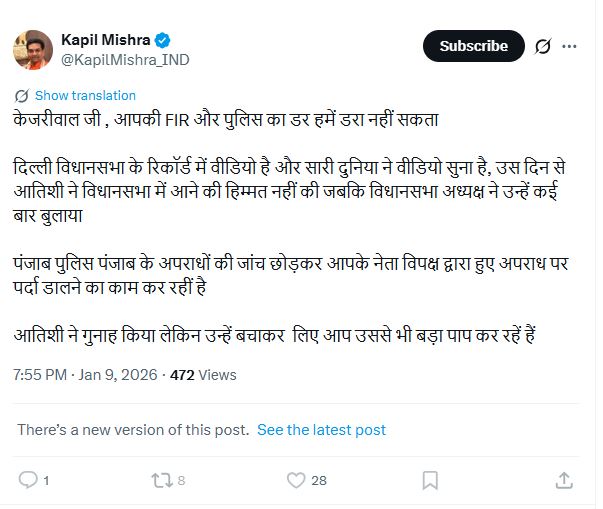
Task: Open Kapil Mishra's profile picture
Action: point(33,49)
